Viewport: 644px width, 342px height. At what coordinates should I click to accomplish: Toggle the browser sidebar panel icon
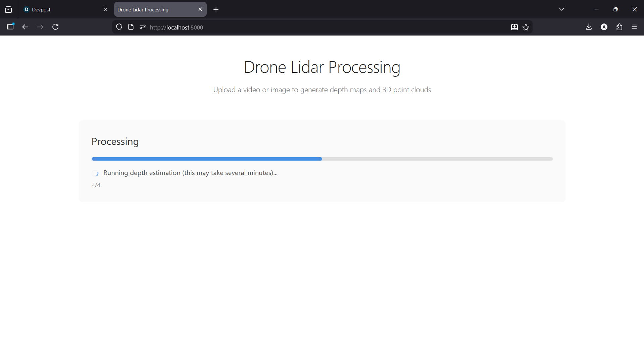10,27
